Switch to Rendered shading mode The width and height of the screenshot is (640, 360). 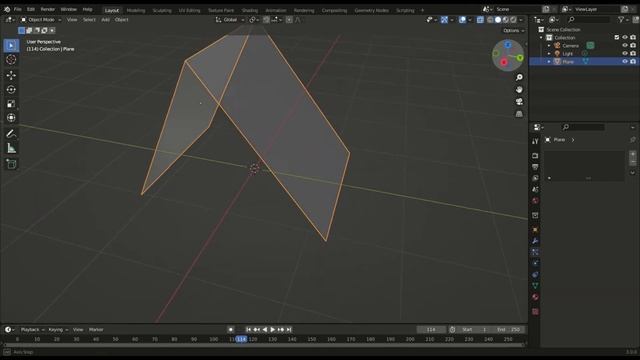pyautogui.click(x=513, y=20)
